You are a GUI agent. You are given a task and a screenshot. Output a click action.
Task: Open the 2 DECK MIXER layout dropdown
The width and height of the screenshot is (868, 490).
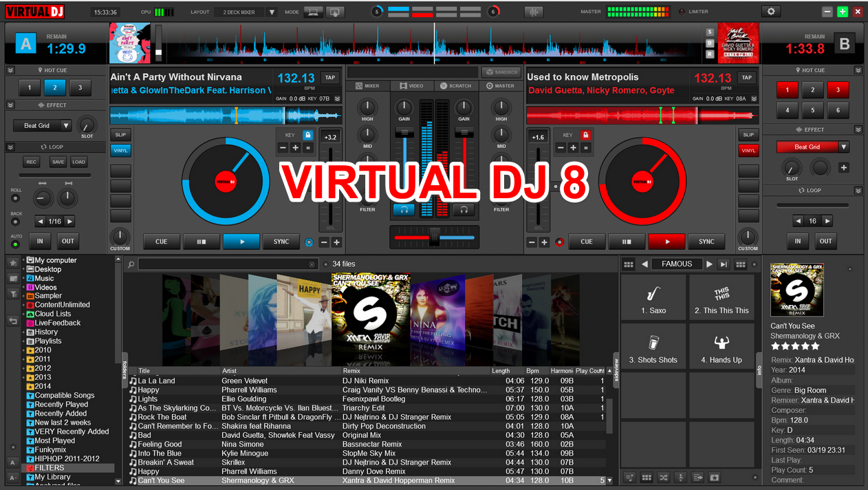(246, 12)
